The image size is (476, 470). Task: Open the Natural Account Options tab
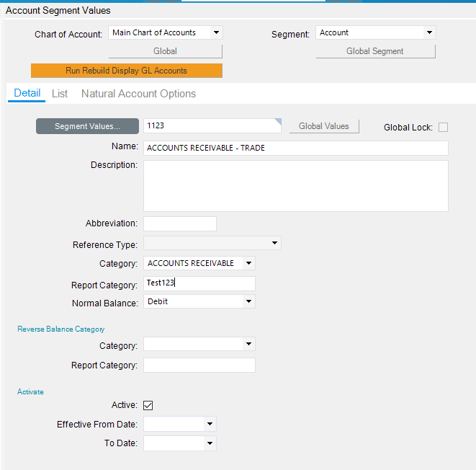(138, 94)
